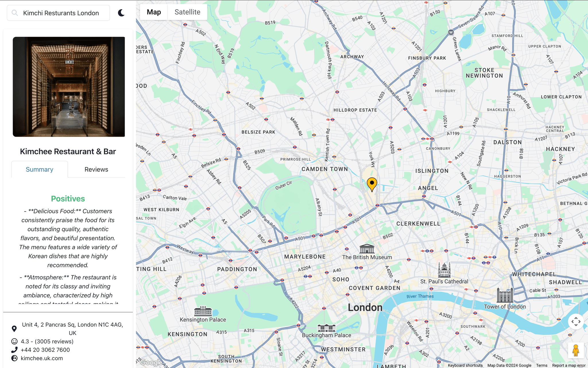588x368 pixels.
Task: Click Buckingham Palace landmark icon
Action: point(326,328)
